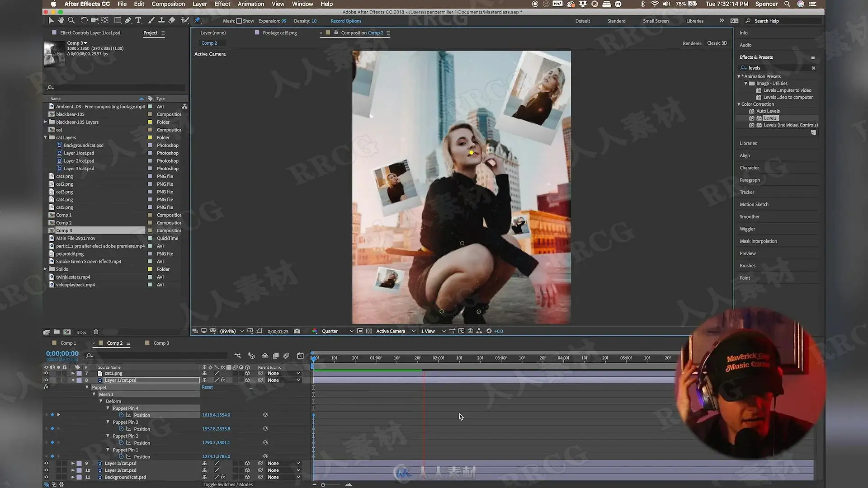Click Reset for the Puppet effect
The image size is (868, 488).
pos(208,387)
